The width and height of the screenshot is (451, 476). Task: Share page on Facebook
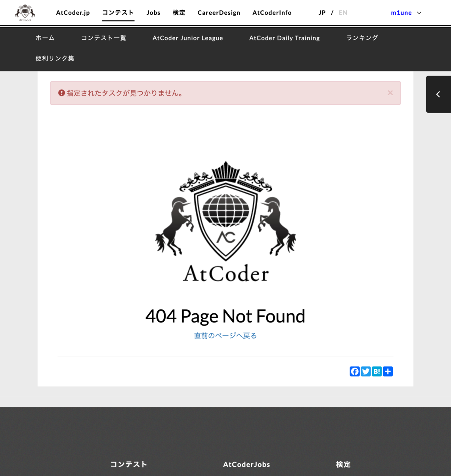pos(355,371)
